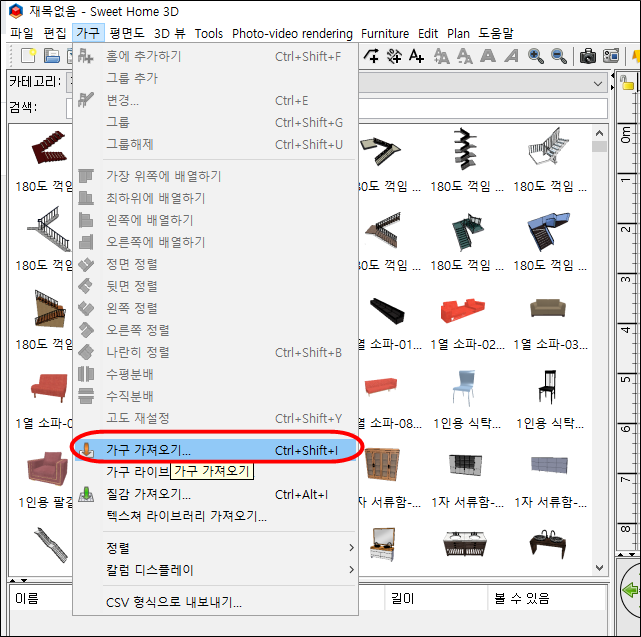
Task: Choose CSV 형식으로 내보내기... entry
Action: pyautogui.click(x=215, y=602)
